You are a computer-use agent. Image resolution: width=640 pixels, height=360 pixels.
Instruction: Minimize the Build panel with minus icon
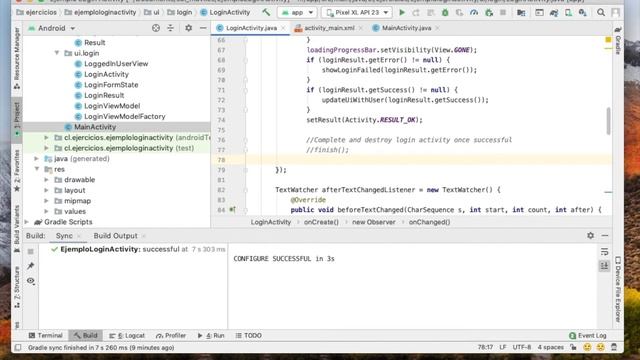605,236
